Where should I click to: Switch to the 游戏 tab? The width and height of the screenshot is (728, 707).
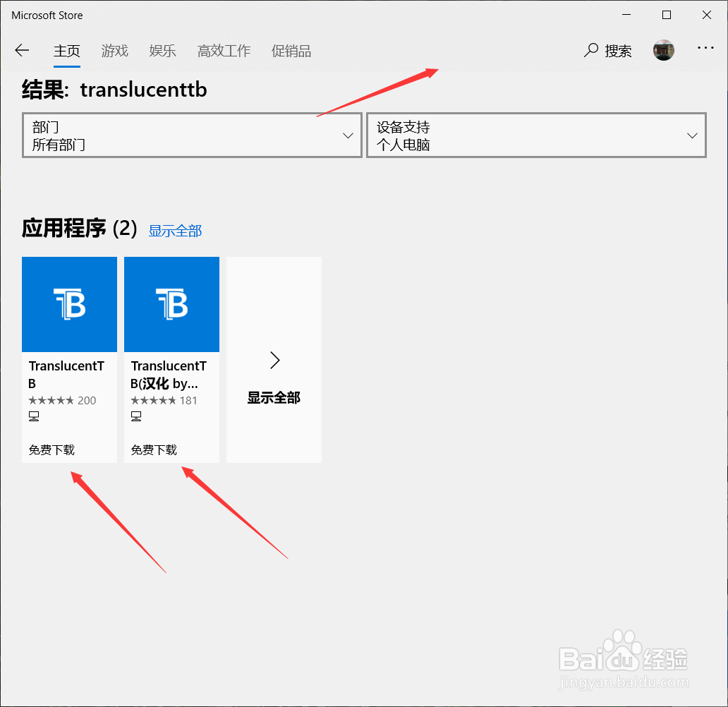tap(115, 51)
